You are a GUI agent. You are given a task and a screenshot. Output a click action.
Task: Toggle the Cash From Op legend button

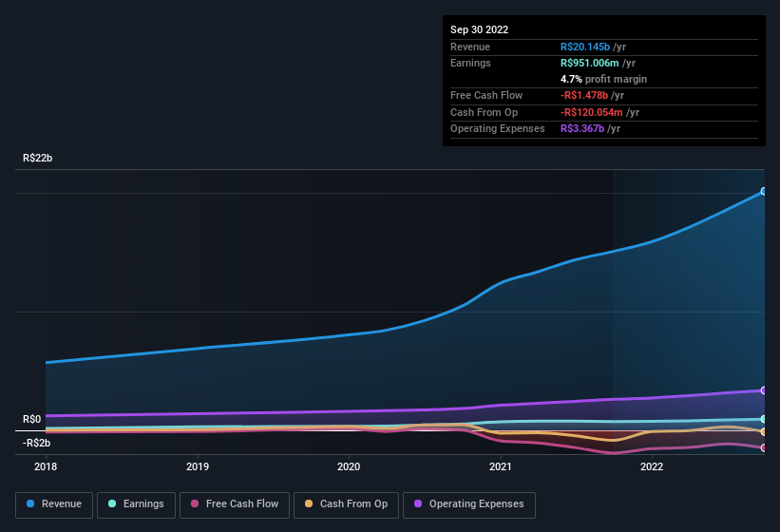[346, 504]
